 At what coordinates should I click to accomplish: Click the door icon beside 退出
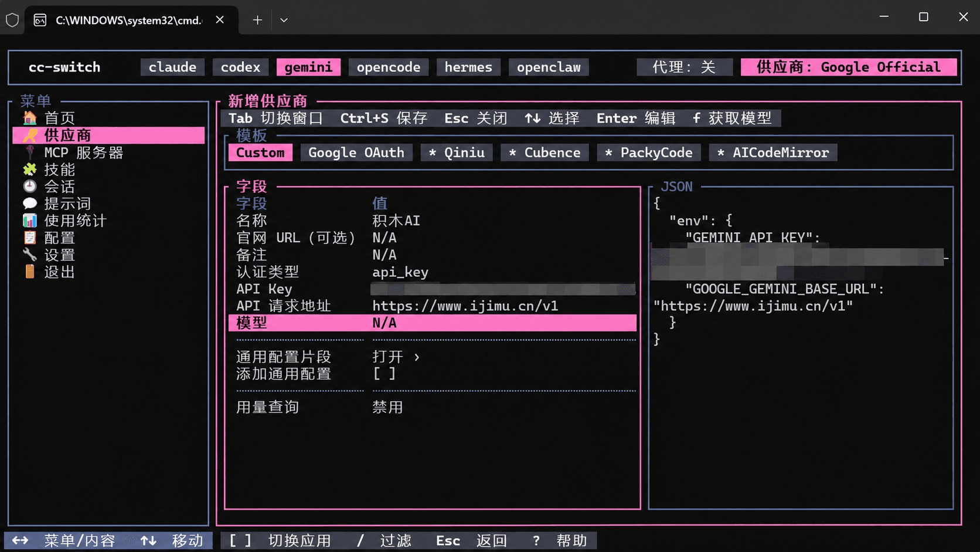click(x=30, y=272)
